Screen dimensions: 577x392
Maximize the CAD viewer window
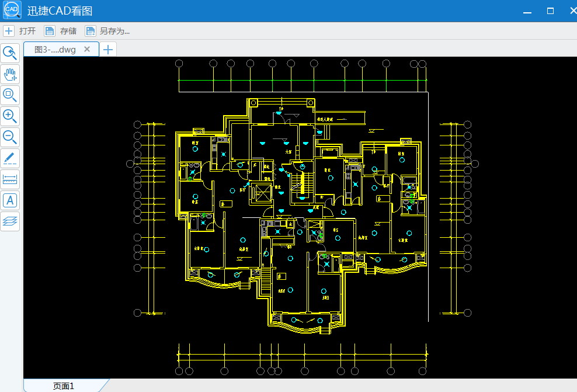(x=550, y=11)
